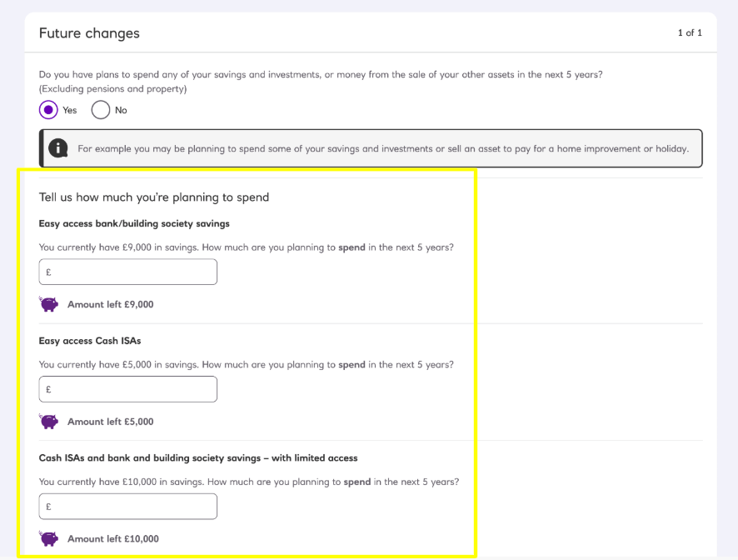Screen dimensions: 738x560
Task: Select the Yes radio button
Action: point(49,110)
